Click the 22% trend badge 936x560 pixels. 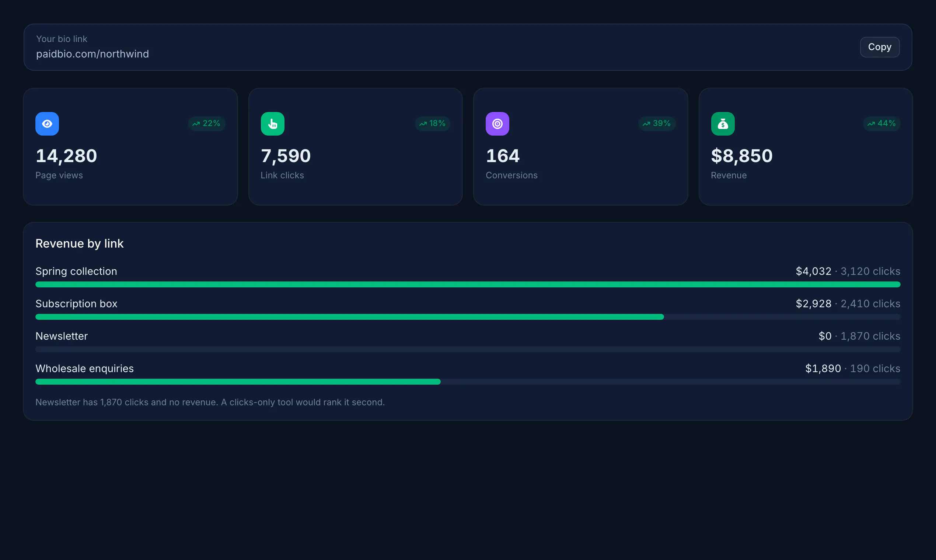click(206, 123)
